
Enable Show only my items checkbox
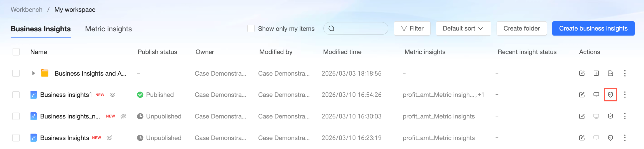251,29
